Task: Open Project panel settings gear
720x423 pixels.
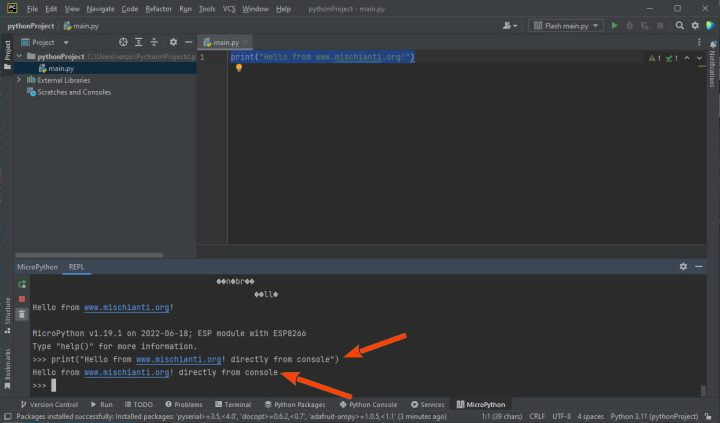Action: click(x=173, y=42)
